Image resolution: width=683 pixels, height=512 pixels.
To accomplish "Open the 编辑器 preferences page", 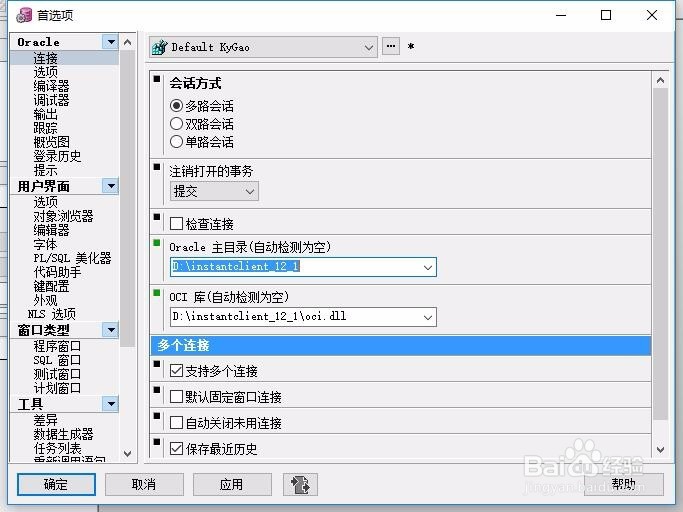I will tap(51, 230).
